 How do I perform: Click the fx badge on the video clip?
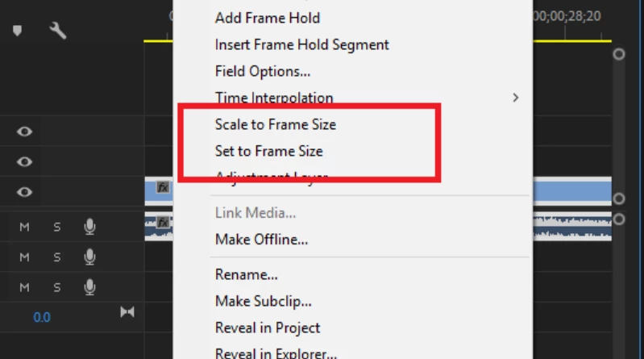click(x=163, y=187)
